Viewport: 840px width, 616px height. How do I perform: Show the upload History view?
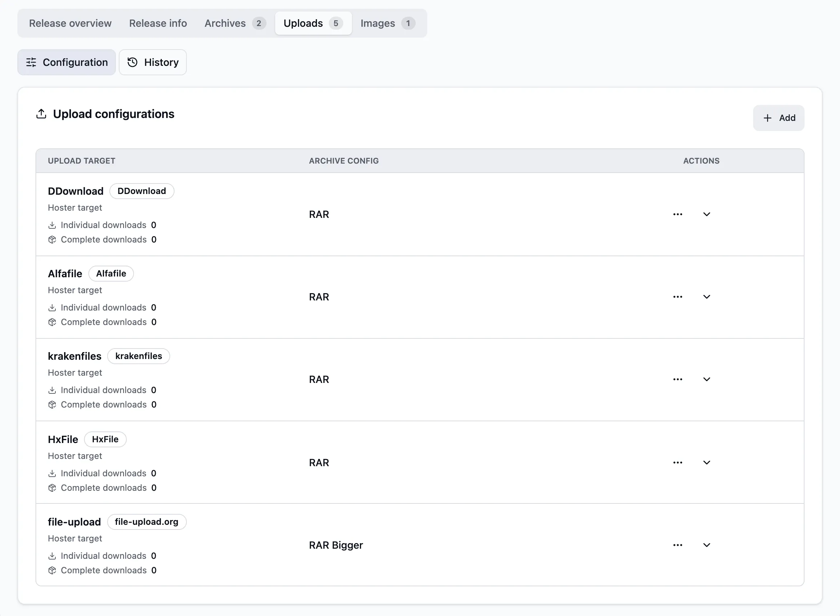(152, 62)
